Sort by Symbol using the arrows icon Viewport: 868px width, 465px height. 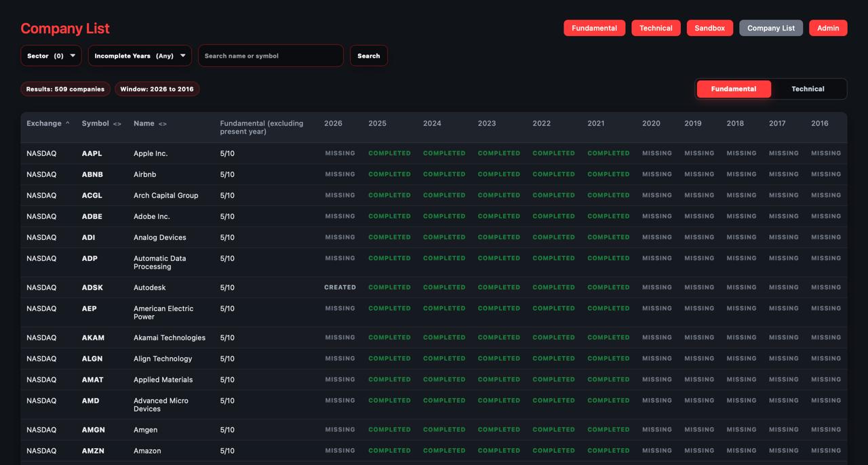point(117,124)
